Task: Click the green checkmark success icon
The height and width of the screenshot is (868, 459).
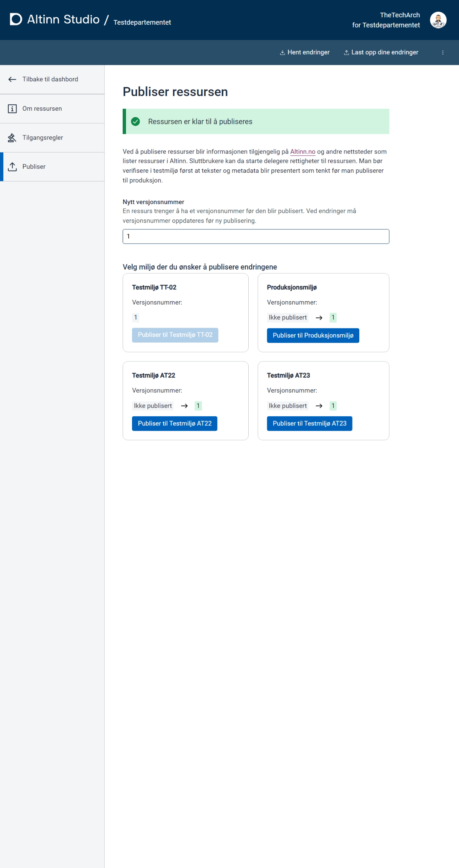Action: [x=135, y=122]
